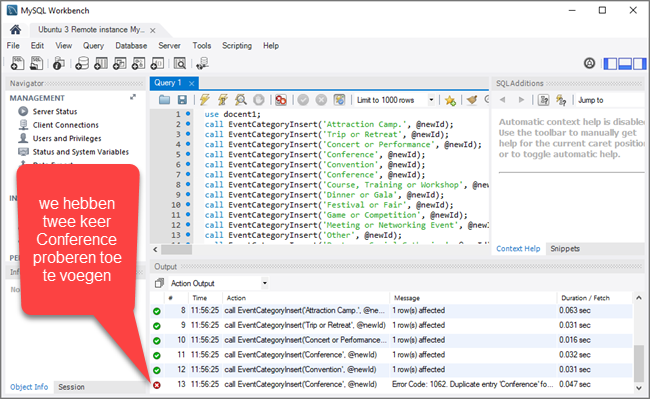Switch to the Object Info tab
650x399 pixels.
[x=29, y=387]
